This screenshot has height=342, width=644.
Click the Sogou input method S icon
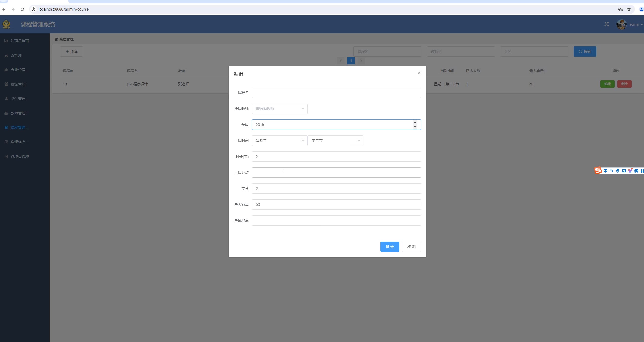point(598,170)
